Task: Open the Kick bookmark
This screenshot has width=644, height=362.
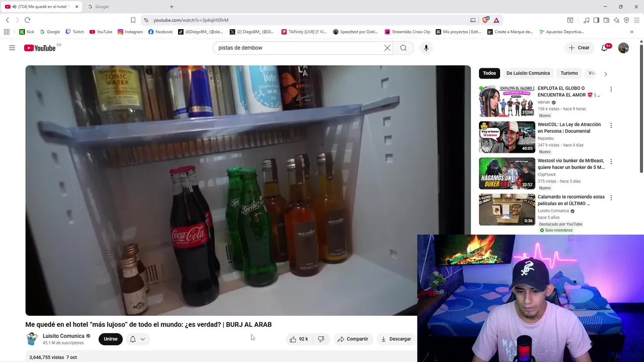Action: pos(27,32)
